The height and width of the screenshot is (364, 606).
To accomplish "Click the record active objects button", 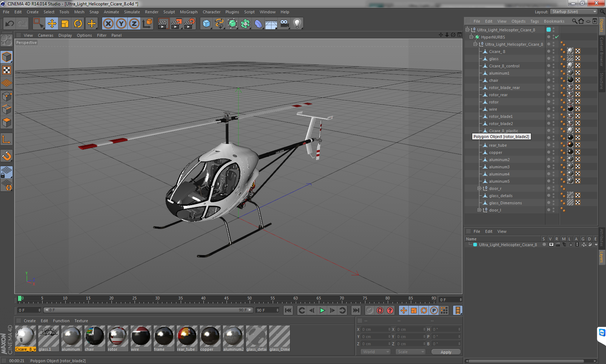I will 370,310.
